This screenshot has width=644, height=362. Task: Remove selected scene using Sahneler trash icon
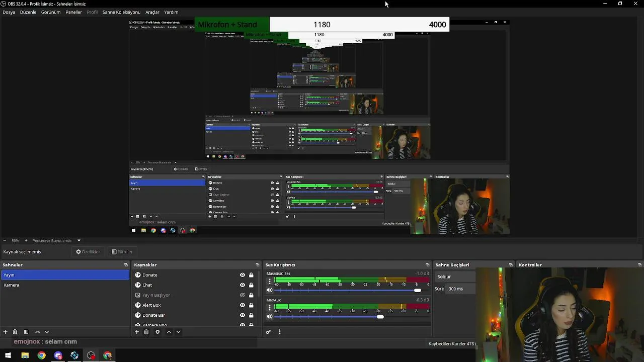[x=15, y=332]
